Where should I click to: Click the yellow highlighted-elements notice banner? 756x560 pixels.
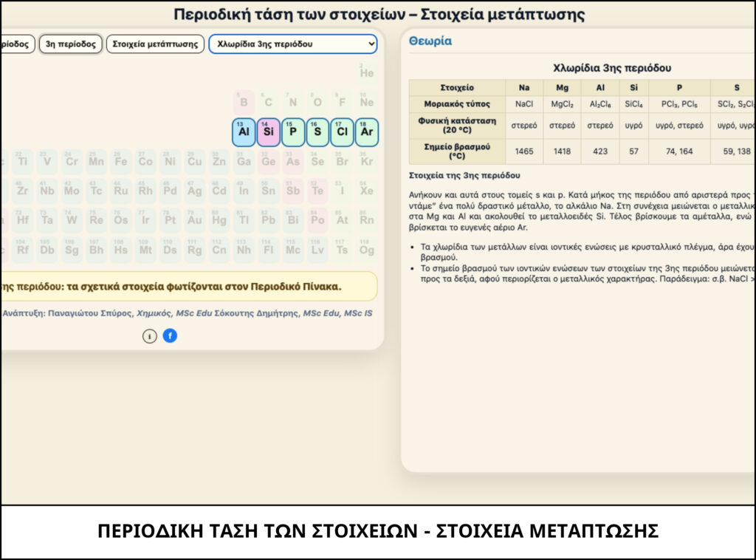click(188, 287)
